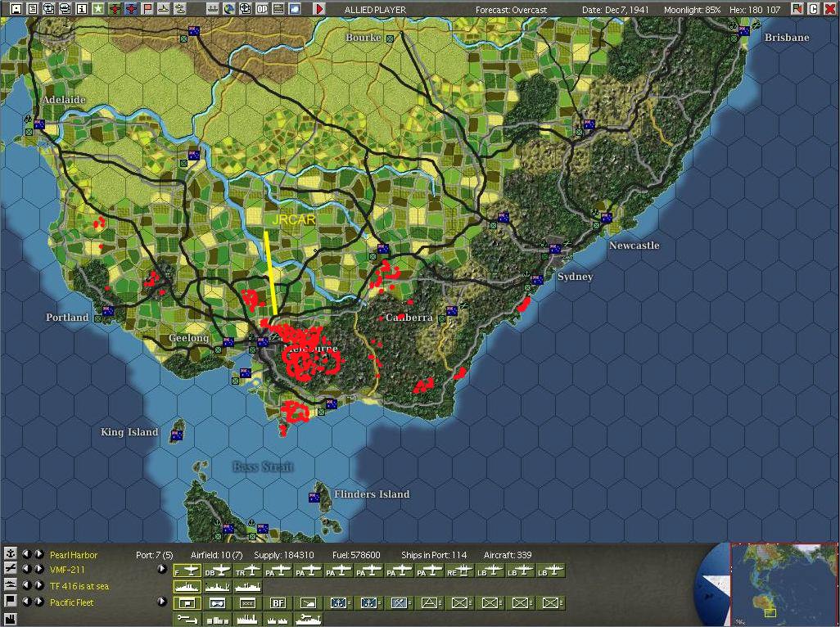Go to the next air group after VMF-211

[38, 569]
